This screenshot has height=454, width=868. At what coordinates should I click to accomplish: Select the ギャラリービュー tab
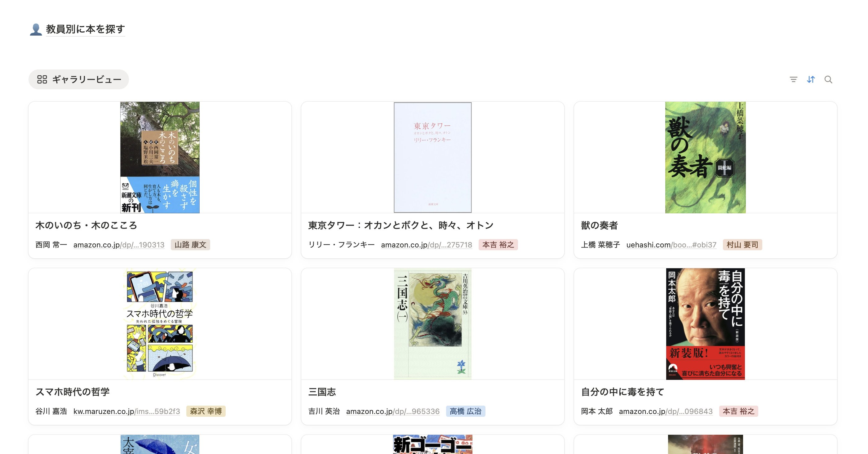point(78,79)
